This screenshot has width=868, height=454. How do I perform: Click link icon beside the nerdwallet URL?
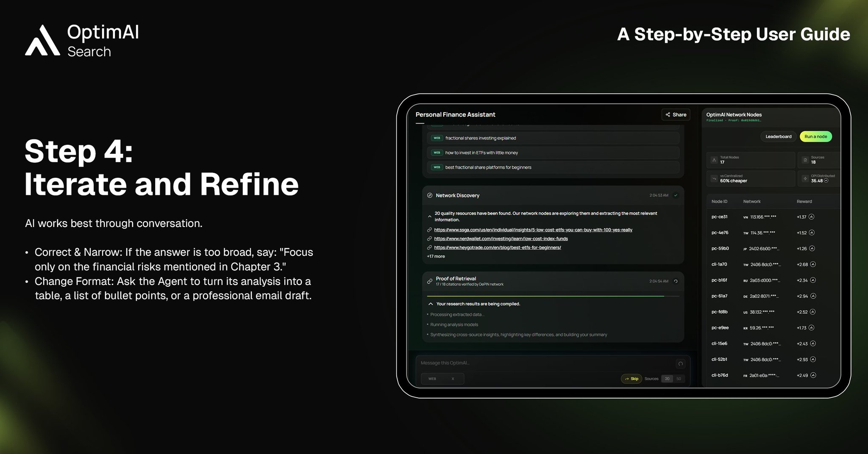[429, 239]
